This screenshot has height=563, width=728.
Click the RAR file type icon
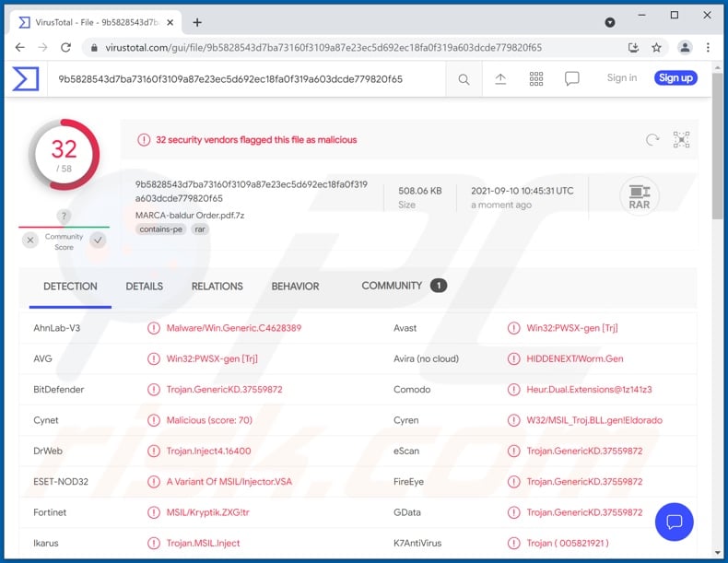[640, 197]
